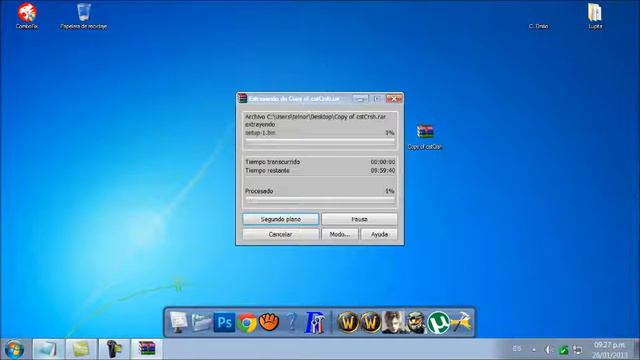Open the question mark help icon in the dock

pos(291,322)
